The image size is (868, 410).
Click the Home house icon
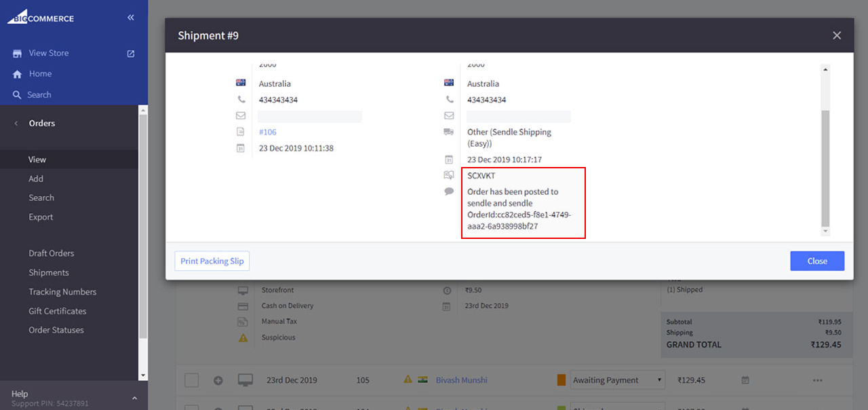click(x=18, y=74)
